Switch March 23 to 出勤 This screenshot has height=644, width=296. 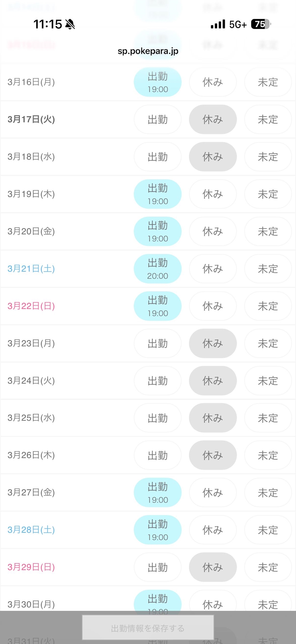pos(158,344)
